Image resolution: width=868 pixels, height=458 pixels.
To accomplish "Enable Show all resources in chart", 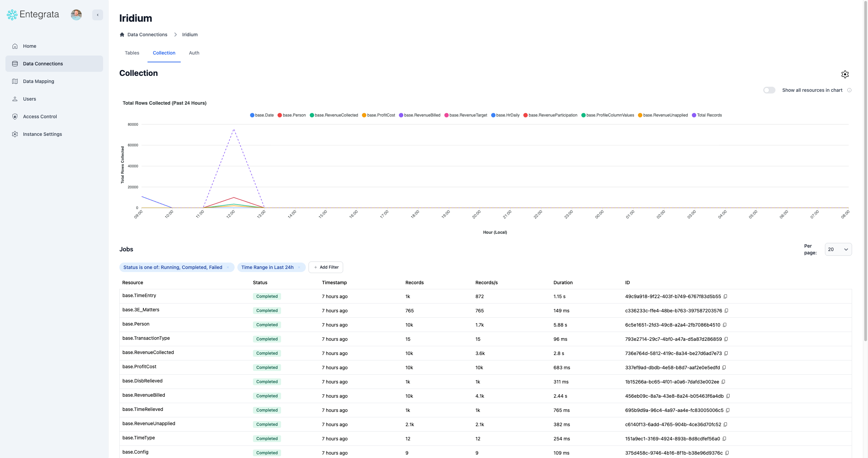I will [769, 90].
